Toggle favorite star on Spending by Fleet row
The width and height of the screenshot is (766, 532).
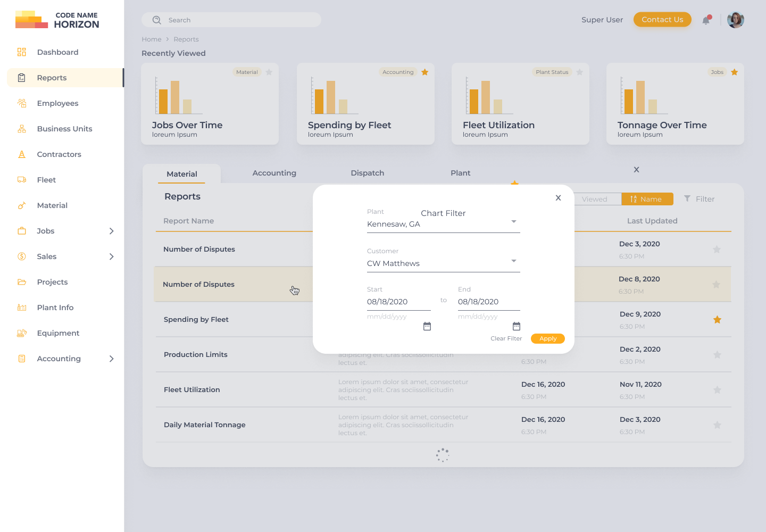717,320
